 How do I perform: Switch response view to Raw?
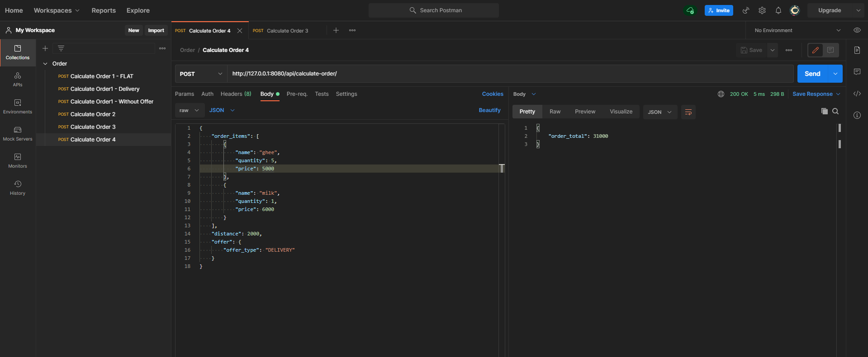click(555, 112)
